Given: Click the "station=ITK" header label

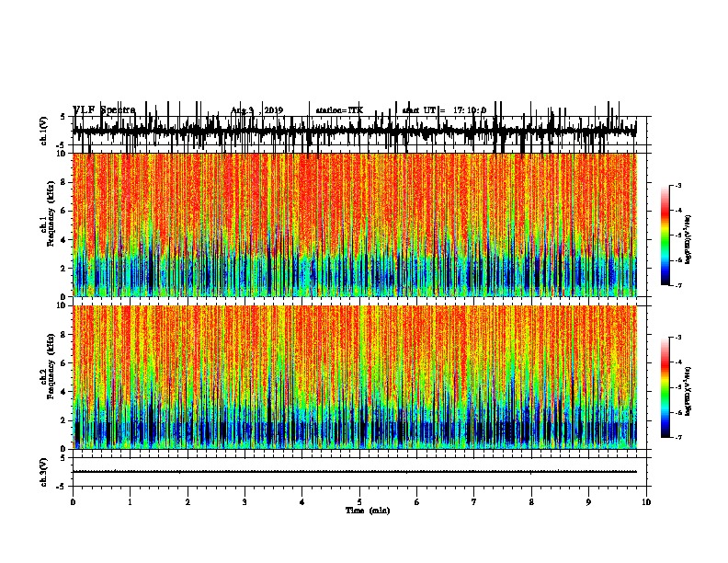Looking at the screenshot, I should 339,110.
